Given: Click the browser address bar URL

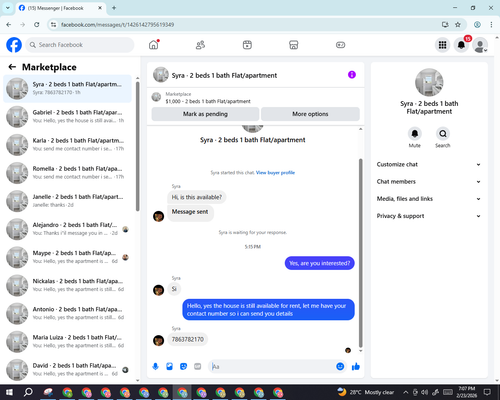Looking at the screenshot, I should pos(117,25).
